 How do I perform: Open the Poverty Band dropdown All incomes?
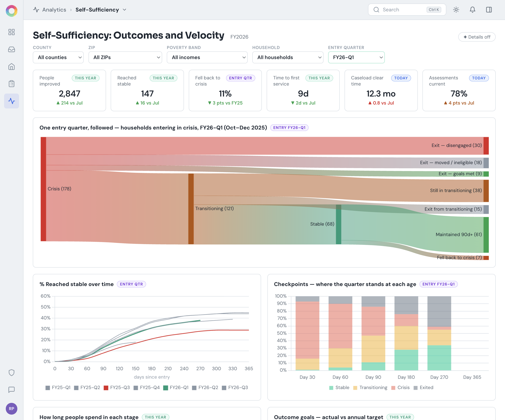207,57
